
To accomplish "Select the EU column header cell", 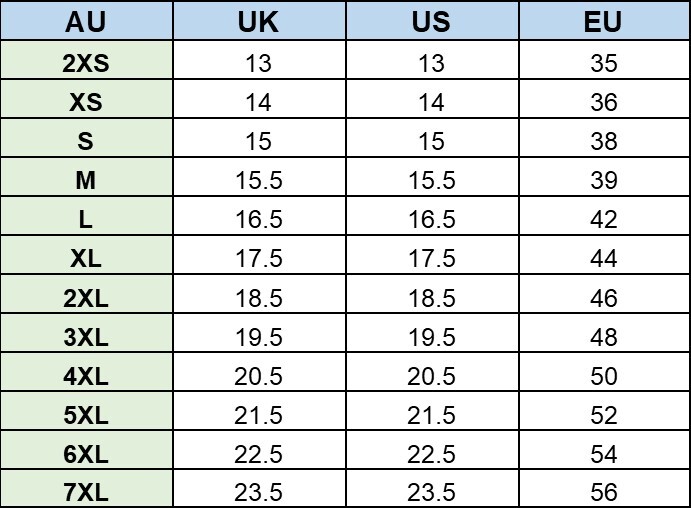I will [605, 20].
